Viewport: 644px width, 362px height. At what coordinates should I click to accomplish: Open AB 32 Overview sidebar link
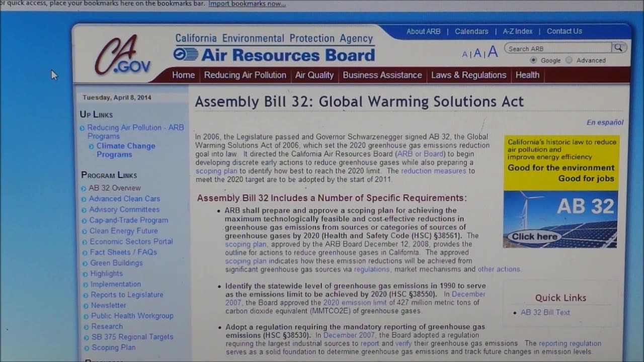click(x=115, y=188)
